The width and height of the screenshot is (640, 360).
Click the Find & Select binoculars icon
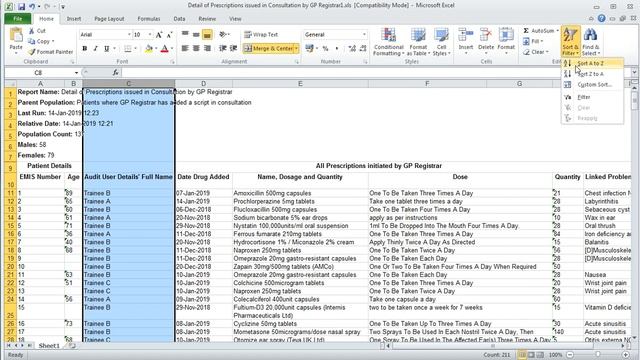(x=590, y=35)
